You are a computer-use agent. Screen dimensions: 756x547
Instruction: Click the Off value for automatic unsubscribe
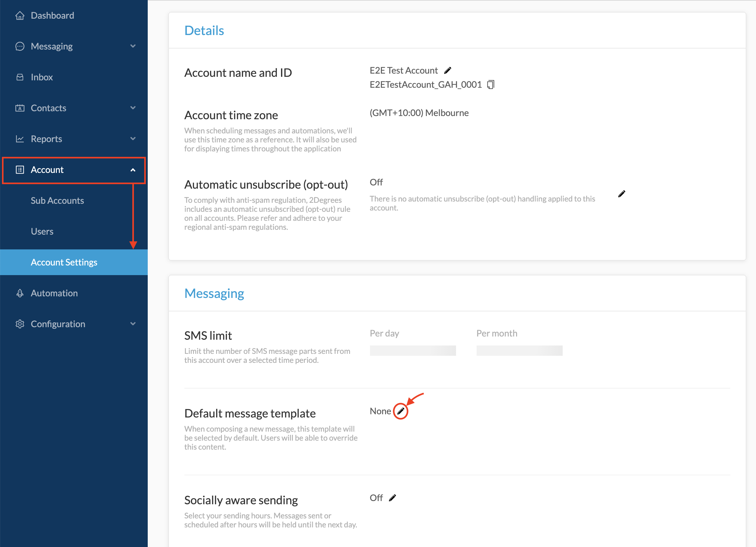376,182
